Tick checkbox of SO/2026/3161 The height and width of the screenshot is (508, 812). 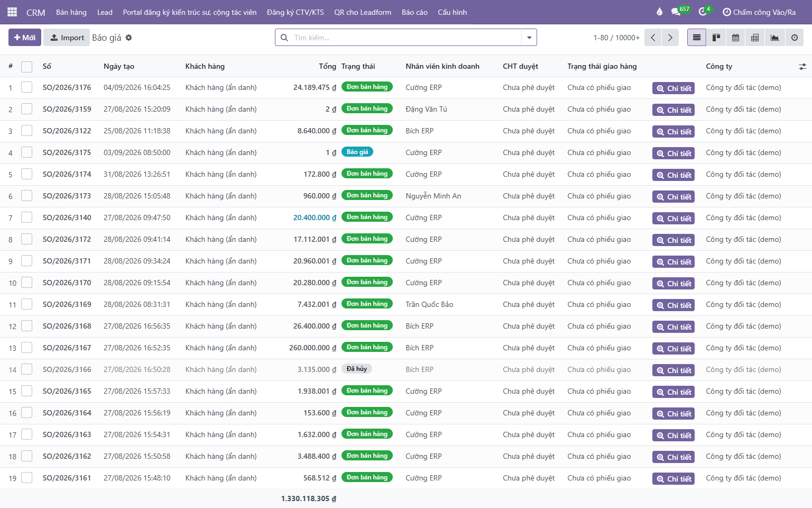tap(26, 478)
